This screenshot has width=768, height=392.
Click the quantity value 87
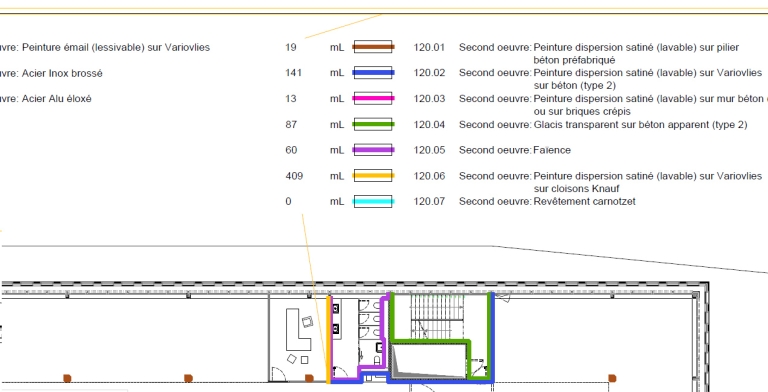point(291,124)
